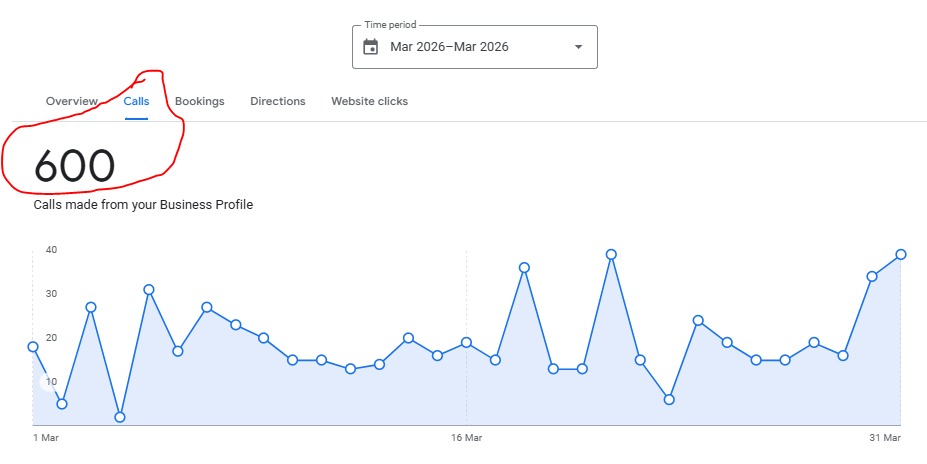Select the data point on the 16 Mar gridline
This screenshot has height=464, width=927.
tap(466, 342)
